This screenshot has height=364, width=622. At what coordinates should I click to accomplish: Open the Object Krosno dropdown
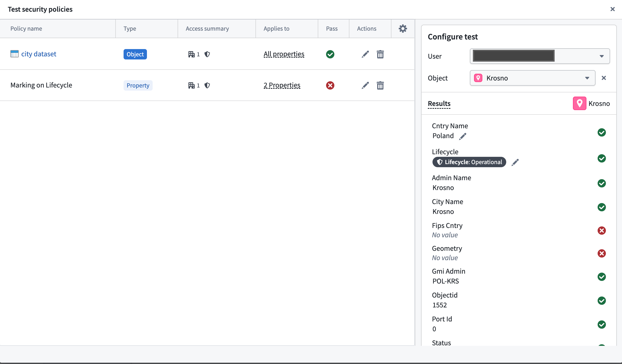click(x=532, y=78)
